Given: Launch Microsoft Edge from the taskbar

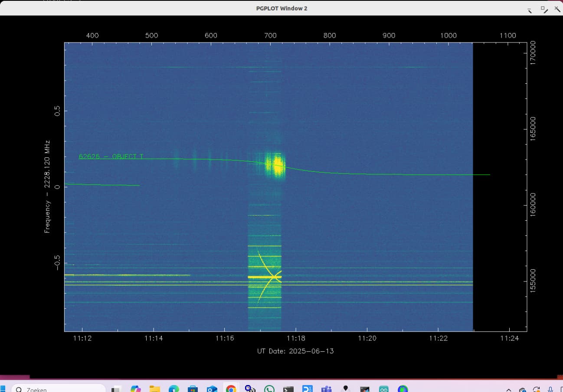Looking at the screenshot, I should tap(174, 389).
